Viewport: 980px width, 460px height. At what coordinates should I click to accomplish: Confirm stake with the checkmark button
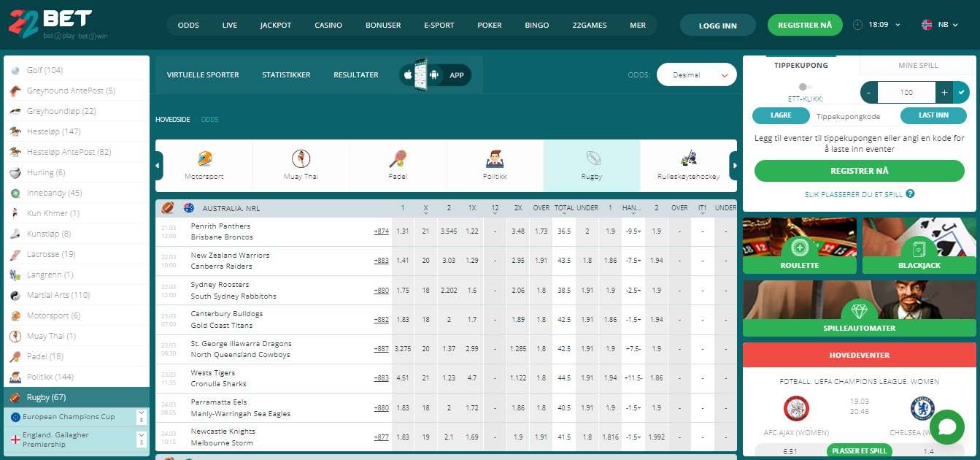point(962,93)
